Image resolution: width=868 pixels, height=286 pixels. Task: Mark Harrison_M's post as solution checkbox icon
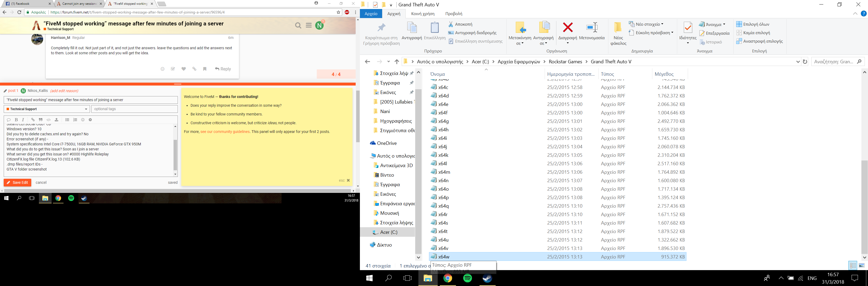(173, 69)
